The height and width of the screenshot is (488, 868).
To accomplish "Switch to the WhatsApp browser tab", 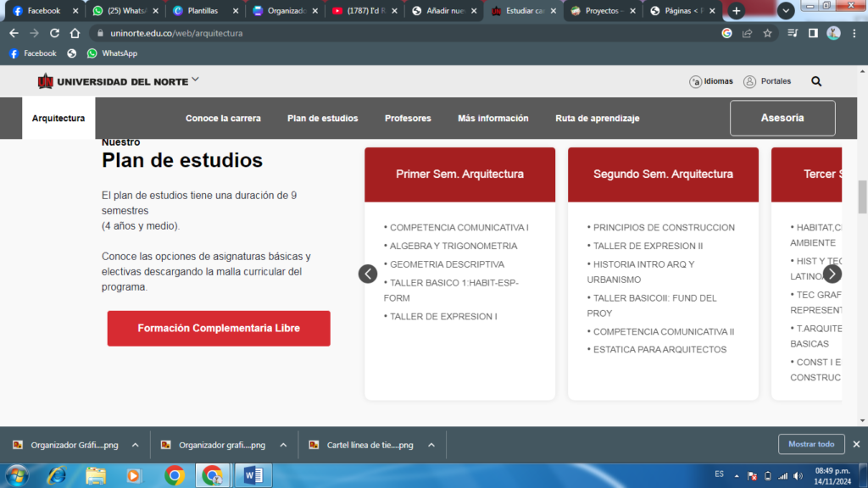I will (x=123, y=11).
